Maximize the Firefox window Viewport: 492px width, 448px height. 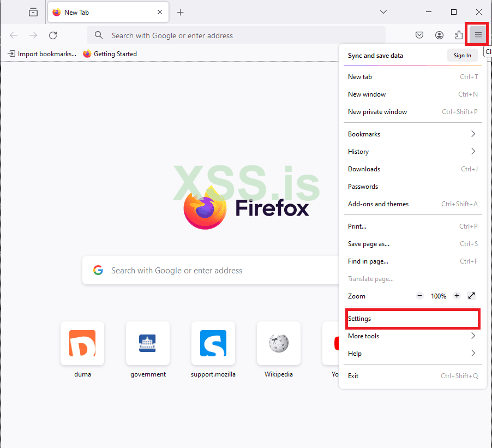453,12
